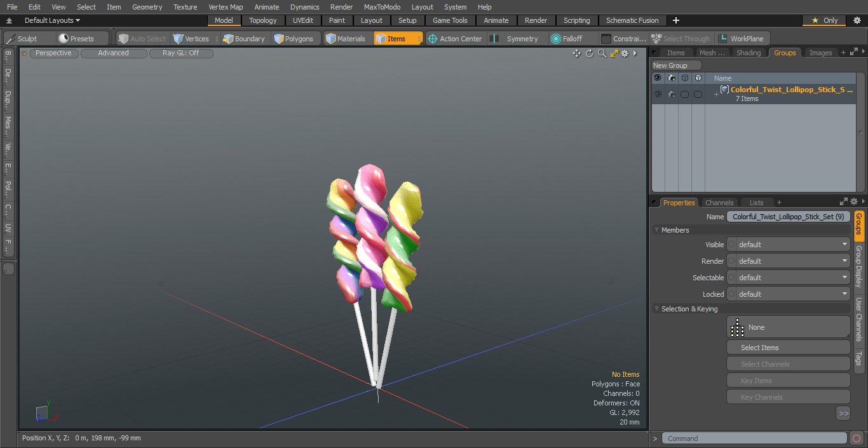868x448 pixels.
Task: Open the Geometry menu
Action: click(147, 7)
